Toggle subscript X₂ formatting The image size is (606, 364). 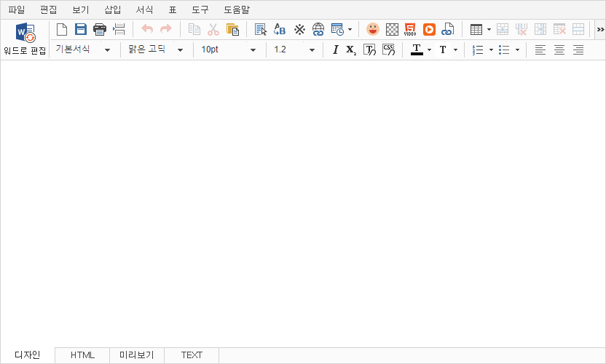coord(351,50)
